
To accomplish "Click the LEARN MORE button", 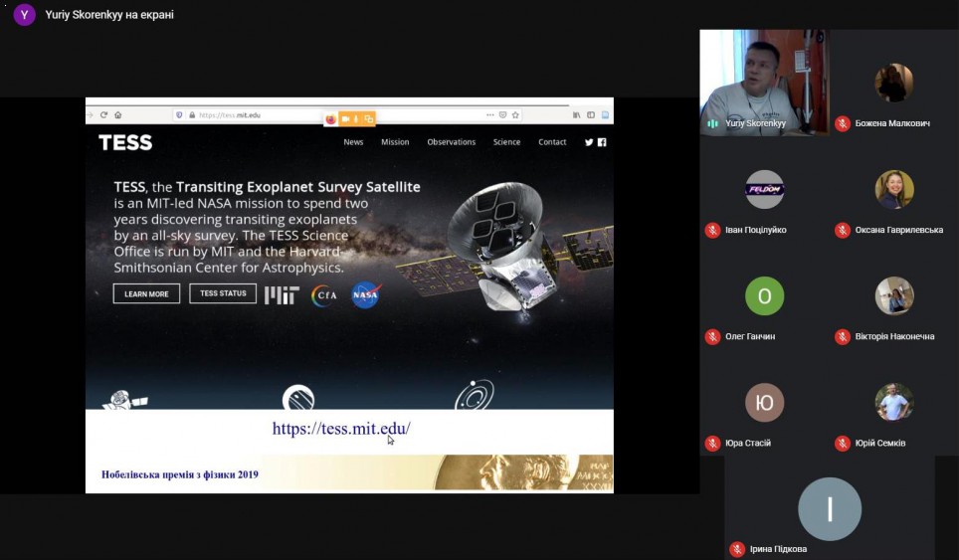I will [147, 293].
